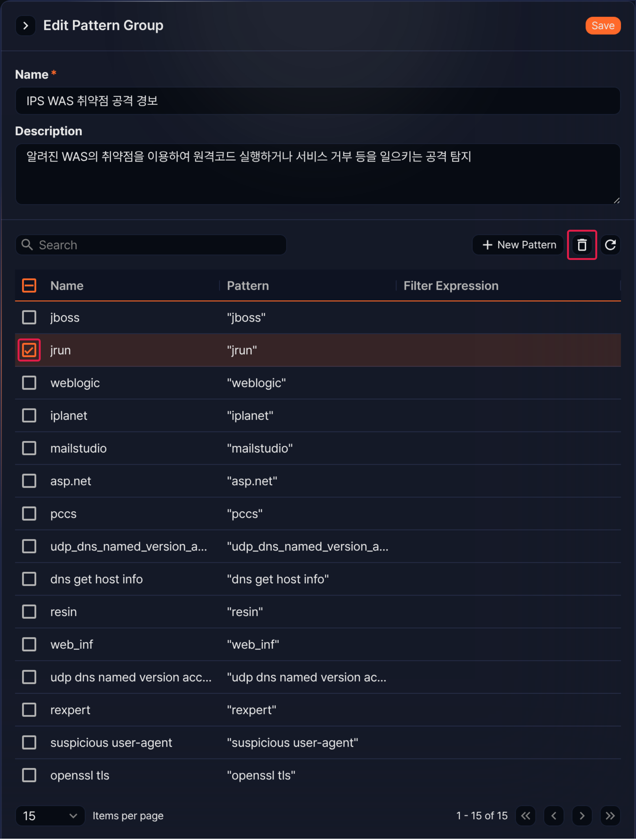636x840 pixels.
Task: Sort by the Name column header
Action: [x=67, y=286]
